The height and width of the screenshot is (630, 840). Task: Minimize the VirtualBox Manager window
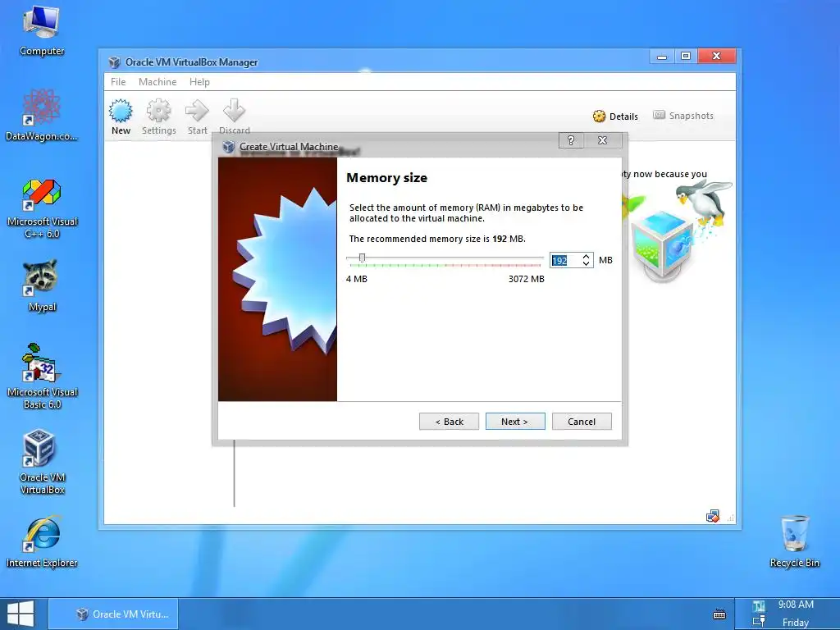[662, 57]
